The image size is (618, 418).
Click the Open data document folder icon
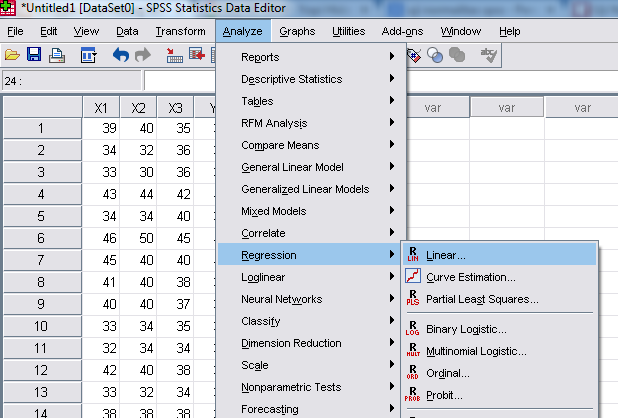click(x=12, y=55)
